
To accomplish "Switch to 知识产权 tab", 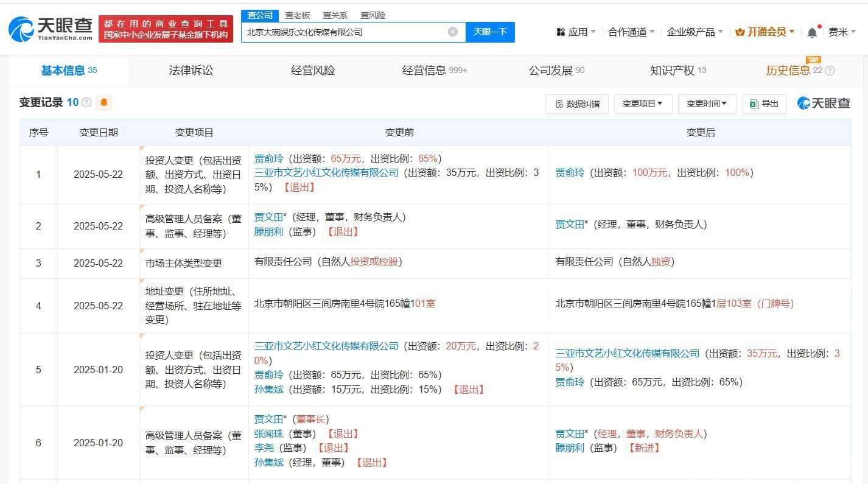I will (678, 71).
